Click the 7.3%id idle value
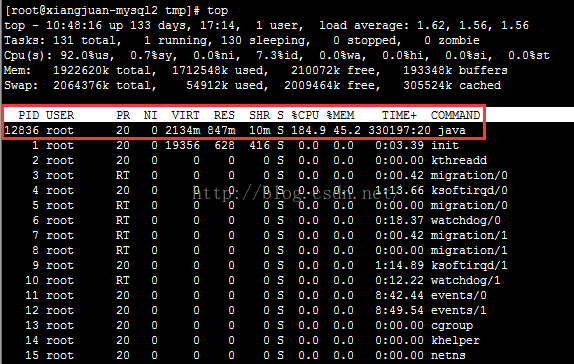The height and width of the screenshot is (364, 574). [280, 56]
